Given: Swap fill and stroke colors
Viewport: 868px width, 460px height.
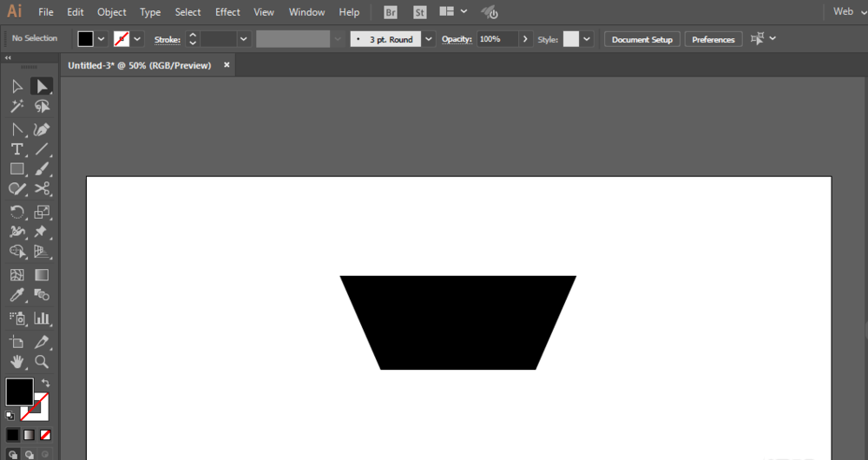Looking at the screenshot, I should [45, 383].
